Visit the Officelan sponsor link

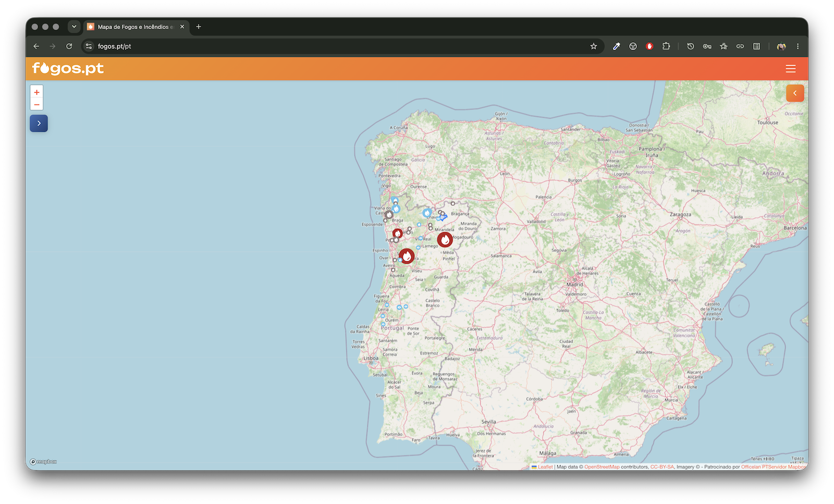coord(751,467)
